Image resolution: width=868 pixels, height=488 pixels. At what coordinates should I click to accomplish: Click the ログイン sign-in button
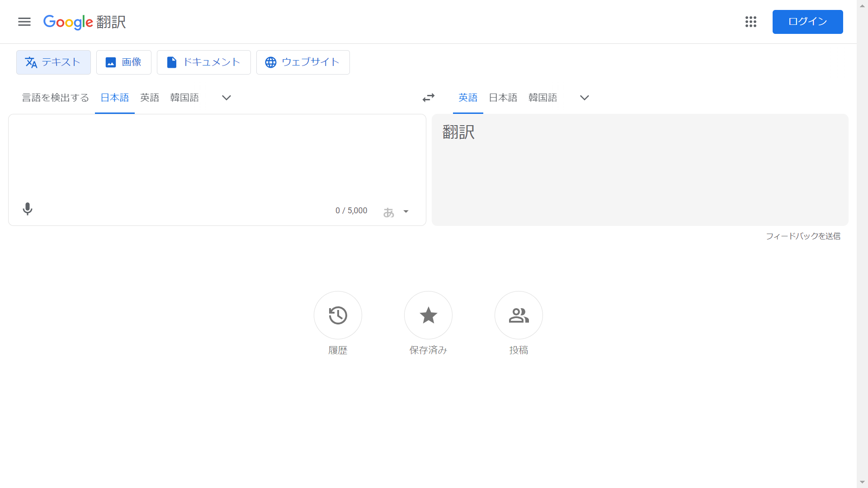(807, 22)
